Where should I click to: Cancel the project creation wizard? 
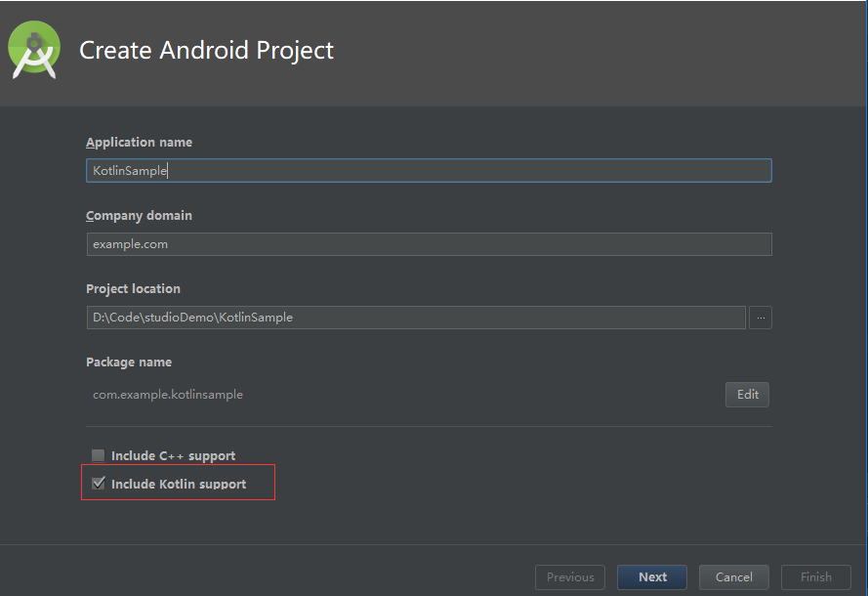734,577
